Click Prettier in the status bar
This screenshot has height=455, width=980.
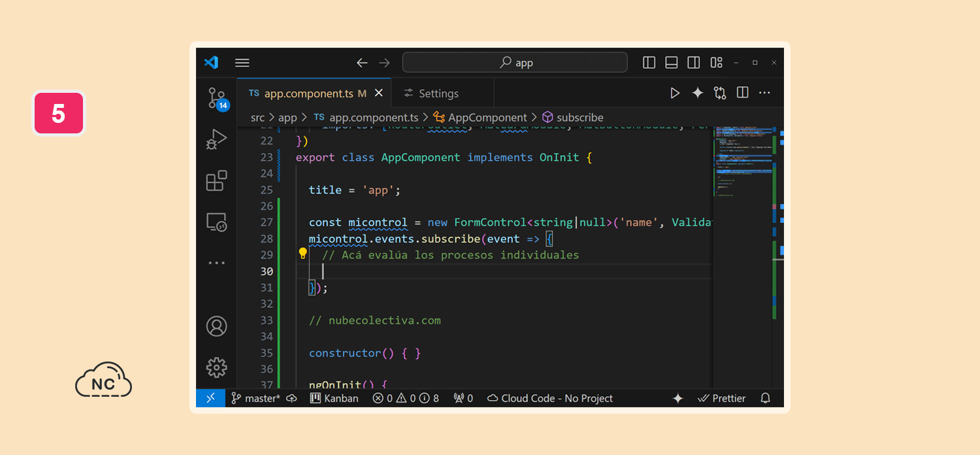click(721, 398)
